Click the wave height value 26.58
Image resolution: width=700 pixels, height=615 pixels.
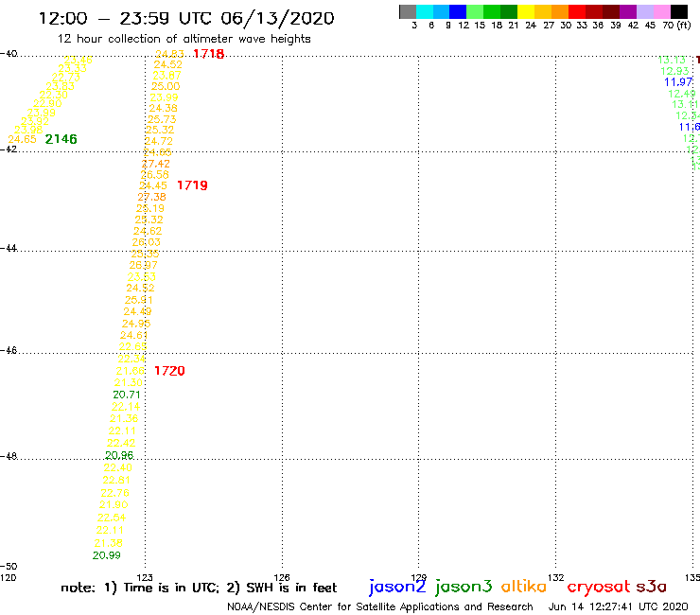coord(154,175)
